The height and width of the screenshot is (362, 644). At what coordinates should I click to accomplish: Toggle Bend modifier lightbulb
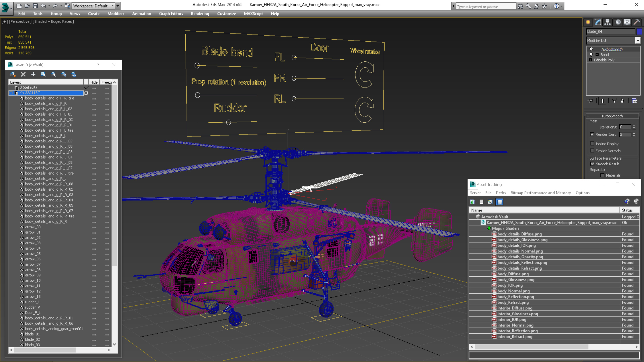pos(591,55)
